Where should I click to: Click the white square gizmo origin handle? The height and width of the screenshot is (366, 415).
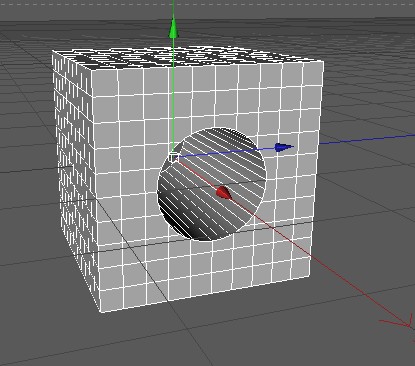[173, 158]
